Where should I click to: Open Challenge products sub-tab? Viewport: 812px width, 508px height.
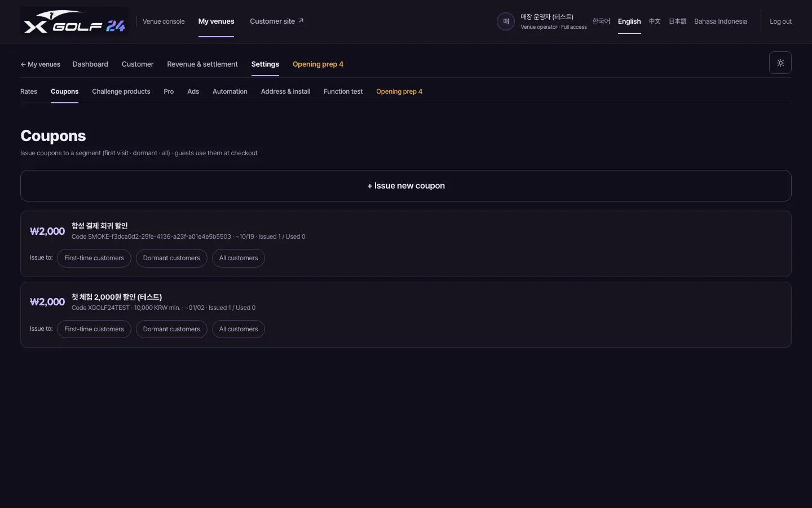tap(121, 91)
